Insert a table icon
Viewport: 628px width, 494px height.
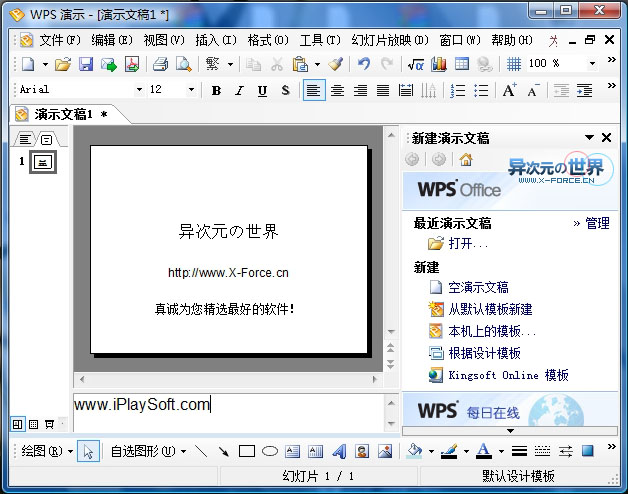(x=462, y=64)
